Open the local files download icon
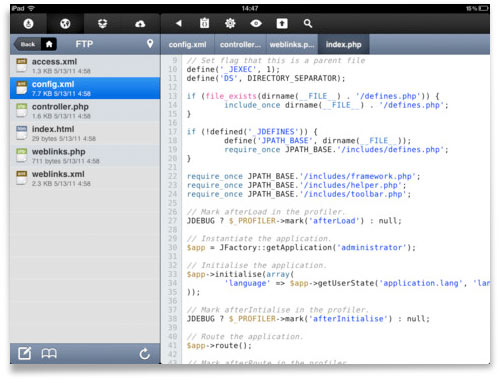This screenshot has height=379, width=499. click(29, 24)
